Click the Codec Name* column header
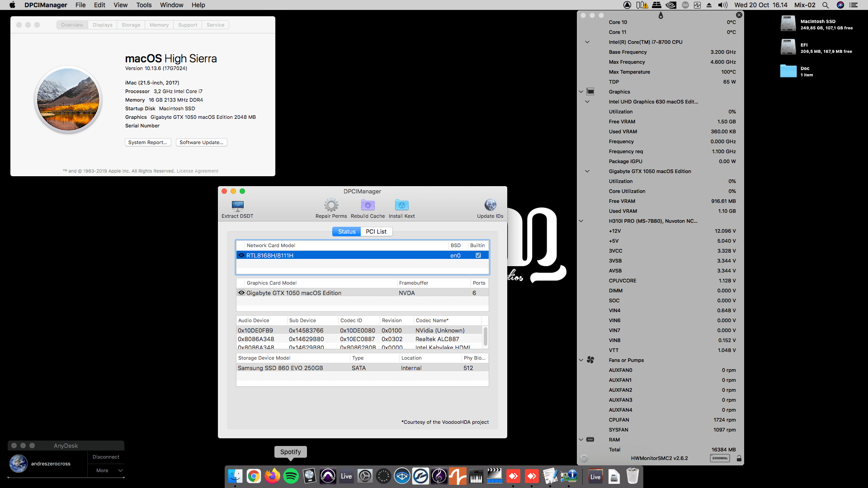This screenshot has width=868, height=488. [x=448, y=320]
